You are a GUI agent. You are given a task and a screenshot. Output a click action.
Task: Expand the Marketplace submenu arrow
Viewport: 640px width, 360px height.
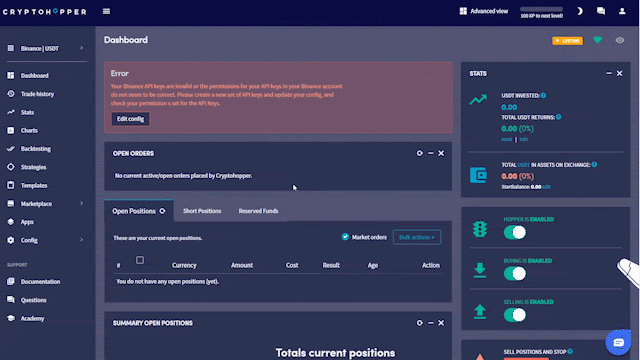coord(81,203)
